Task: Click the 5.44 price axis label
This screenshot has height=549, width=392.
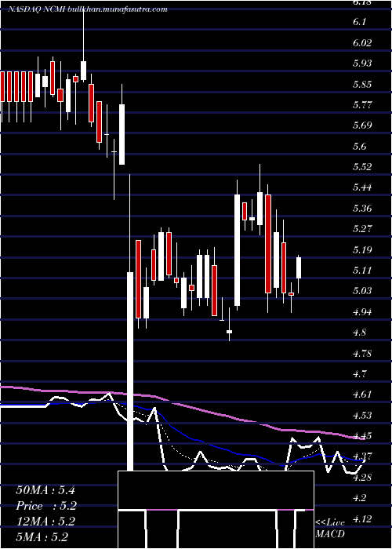Action: pos(362,187)
